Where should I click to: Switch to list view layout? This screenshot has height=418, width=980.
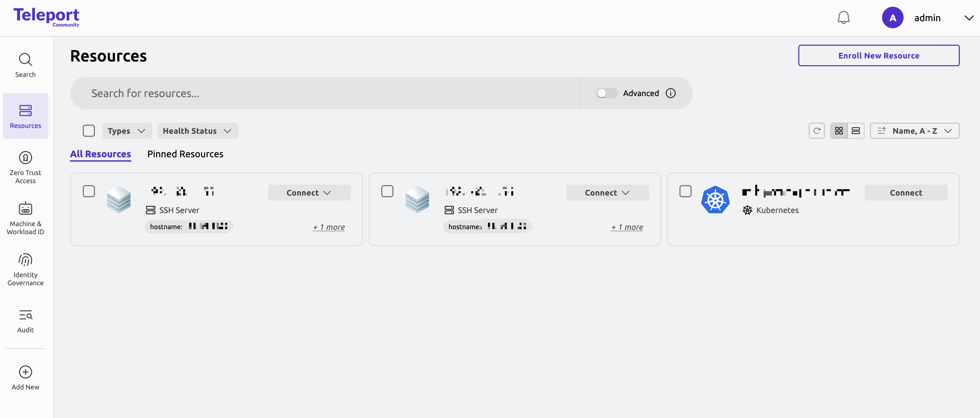coord(855,131)
